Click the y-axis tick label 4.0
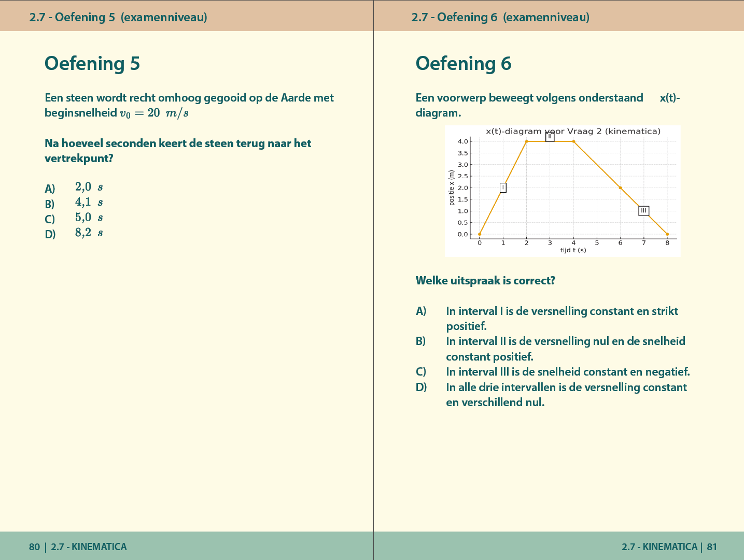Viewport: 744px width, 560px height. (x=463, y=141)
